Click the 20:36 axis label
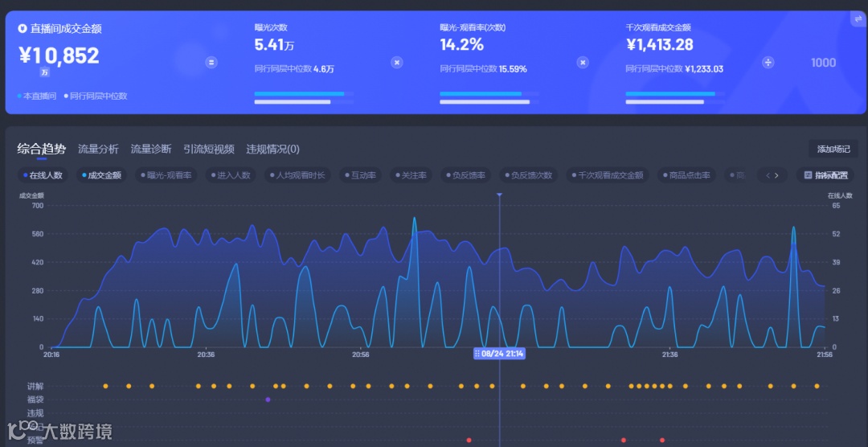This screenshot has width=868, height=447. (206, 355)
